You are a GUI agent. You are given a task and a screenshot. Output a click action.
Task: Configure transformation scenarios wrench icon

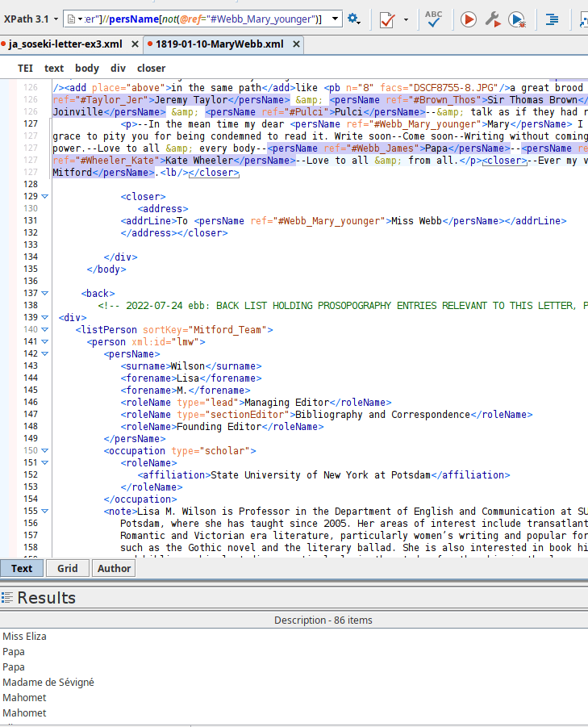point(493,19)
